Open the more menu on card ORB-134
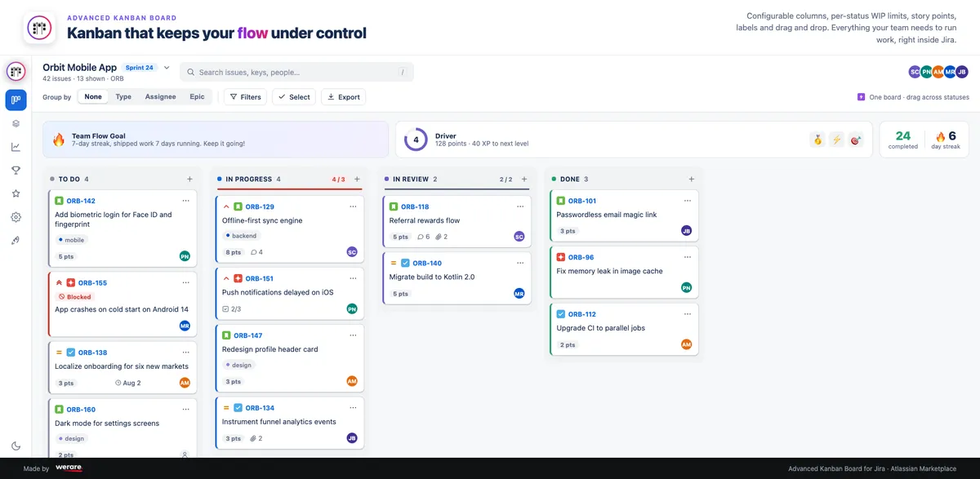The height and width of the screenshot is (479, 980). [x=354, y=407]
